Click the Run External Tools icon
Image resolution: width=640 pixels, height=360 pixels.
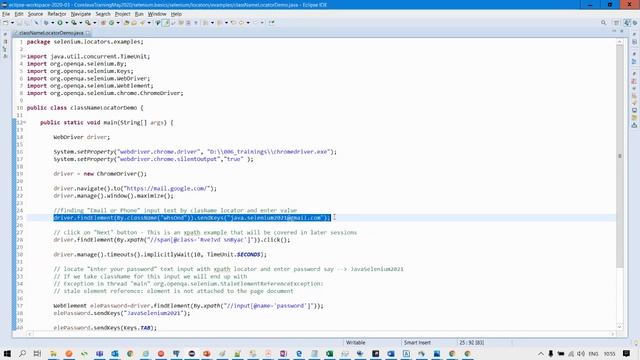pos(88,22)
